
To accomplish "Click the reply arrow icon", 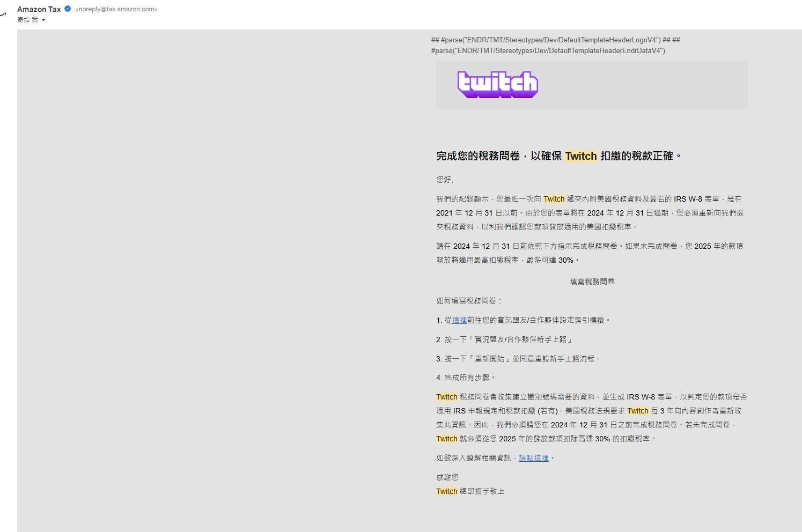I will pyautogui.click(x=4, y=14).
